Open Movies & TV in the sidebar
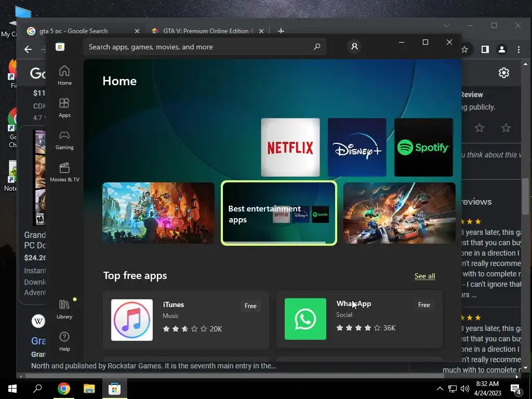The height and width of the screenshot is (399, 532). [64, 172]
